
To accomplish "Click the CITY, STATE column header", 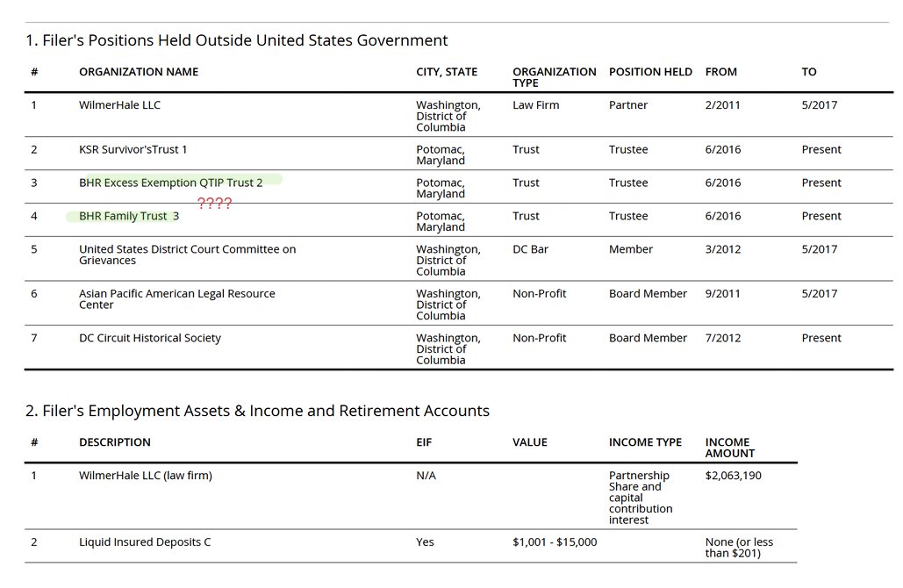I will point(446,72).
